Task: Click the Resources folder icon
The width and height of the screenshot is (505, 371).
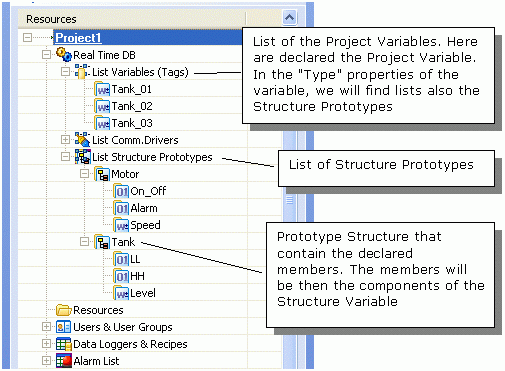Action: coord(63,310)
